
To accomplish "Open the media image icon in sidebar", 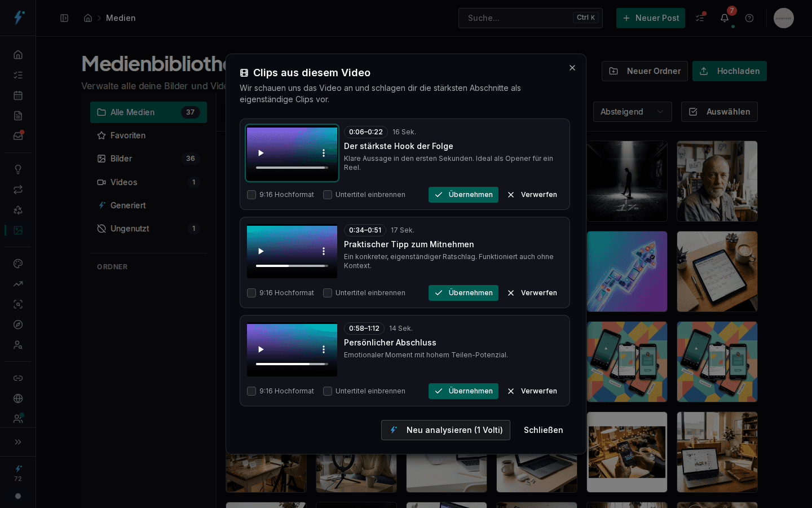I will 18,230.
